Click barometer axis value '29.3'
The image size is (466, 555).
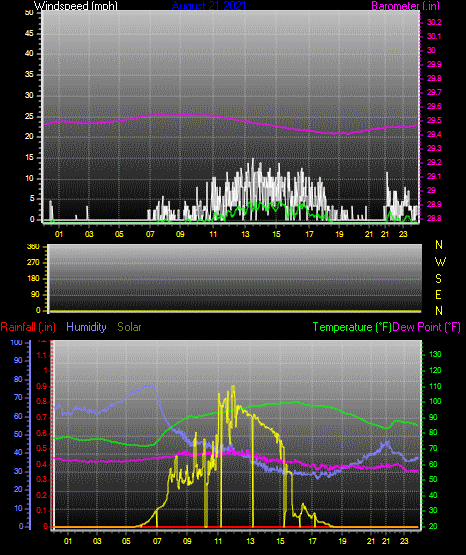(x=434, y=148)
